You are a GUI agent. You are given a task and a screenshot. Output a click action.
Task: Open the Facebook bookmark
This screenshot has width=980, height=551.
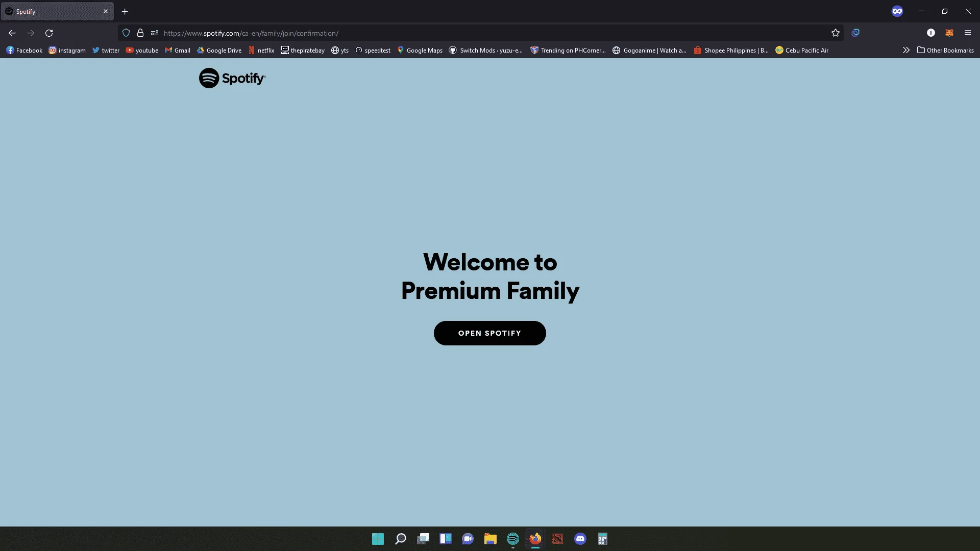[x=24, y=51]
